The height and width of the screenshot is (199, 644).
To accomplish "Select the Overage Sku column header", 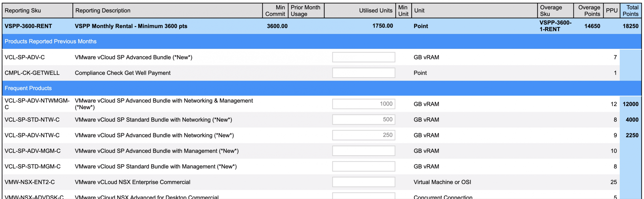I will pos(555,11).
